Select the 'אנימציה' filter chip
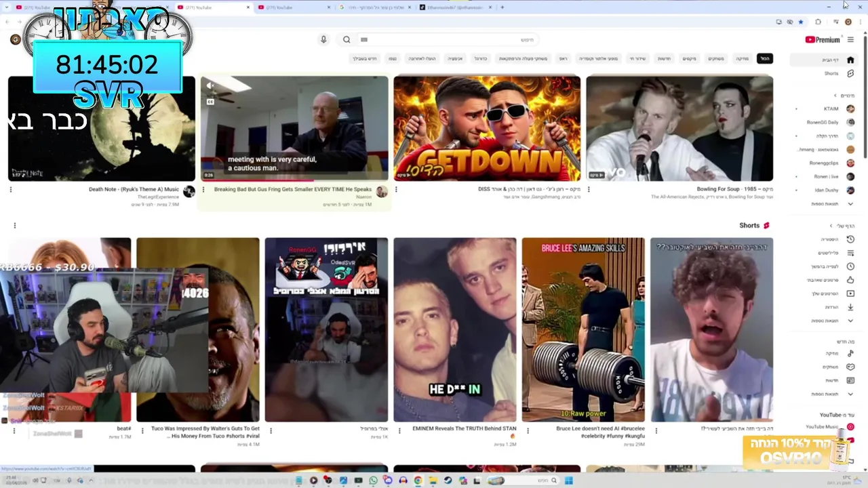This screenshot has width=868, height=488. [x=455, y=59]
